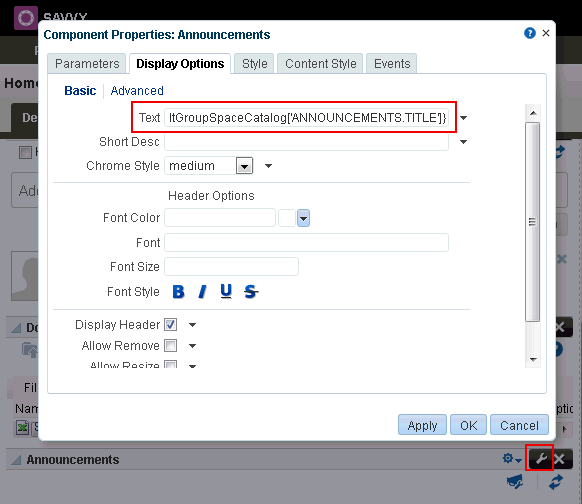Screen dimensions: 582x504
Task: Show Advanced display options
Action: point(137,91)
